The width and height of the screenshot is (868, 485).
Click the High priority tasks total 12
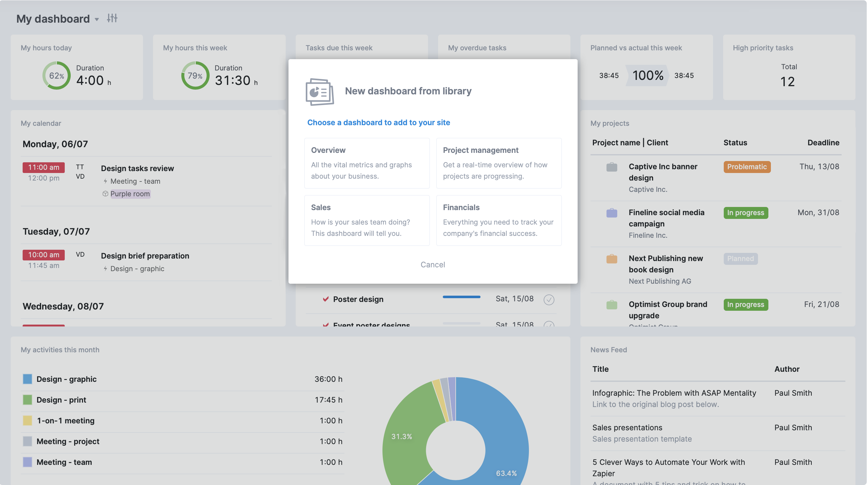click(787, 82)
